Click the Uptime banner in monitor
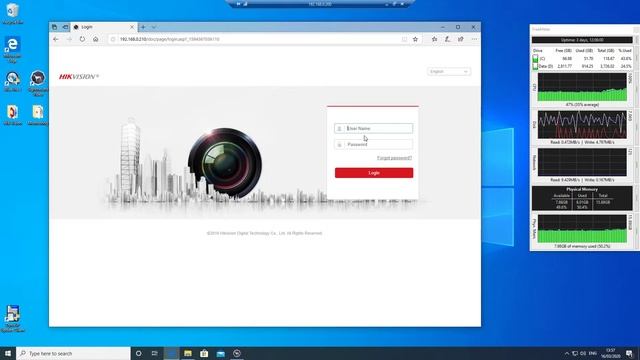 coord(582,40)
